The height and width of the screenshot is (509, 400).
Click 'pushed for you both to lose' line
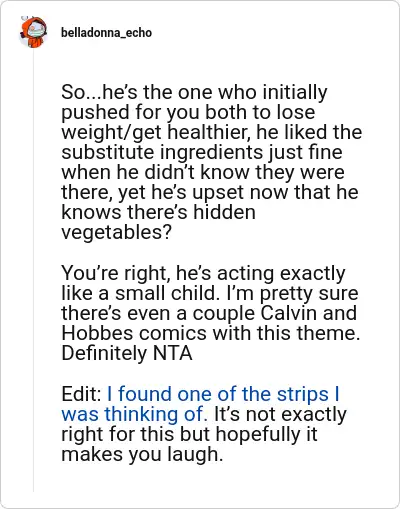coord(188,112)
